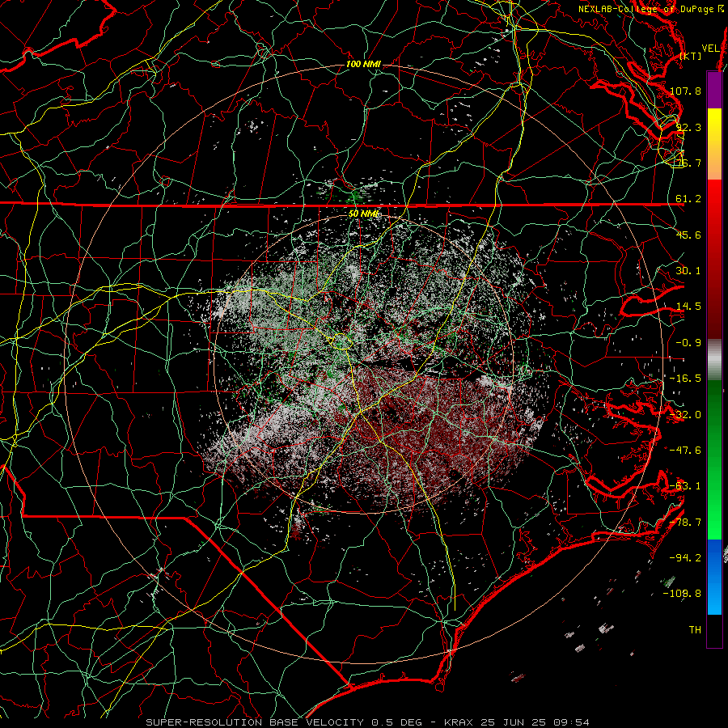Click the 107.8 velocity scale value
This screenshot has width=728, height=728.
click(x=685, y=91)
